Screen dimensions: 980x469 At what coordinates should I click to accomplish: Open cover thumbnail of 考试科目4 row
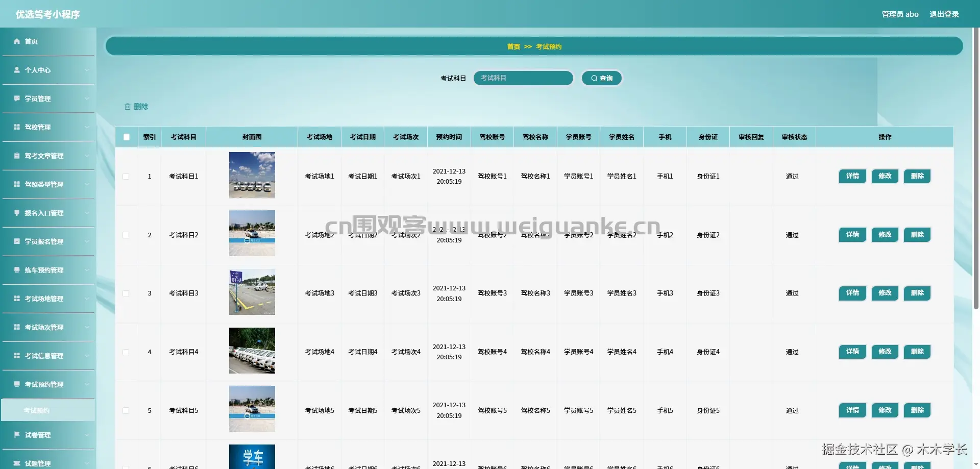(x=252, y=351)
